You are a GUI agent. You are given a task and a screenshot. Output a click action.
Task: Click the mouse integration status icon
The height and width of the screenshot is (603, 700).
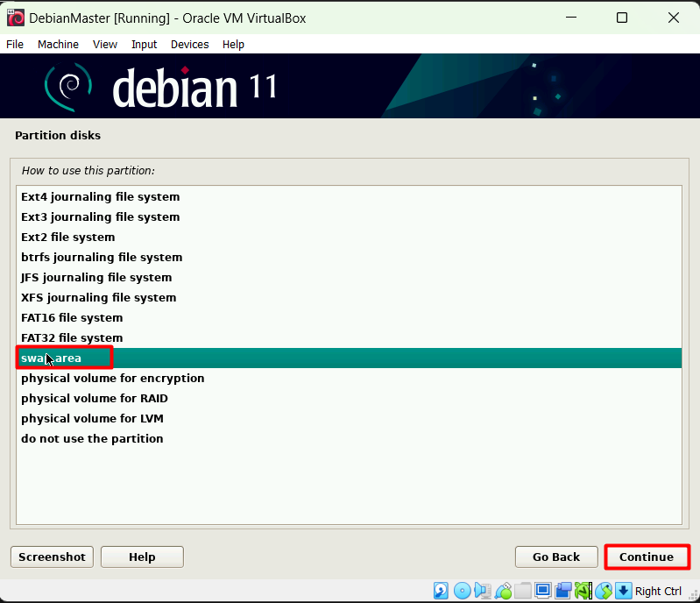click(604, 591)
